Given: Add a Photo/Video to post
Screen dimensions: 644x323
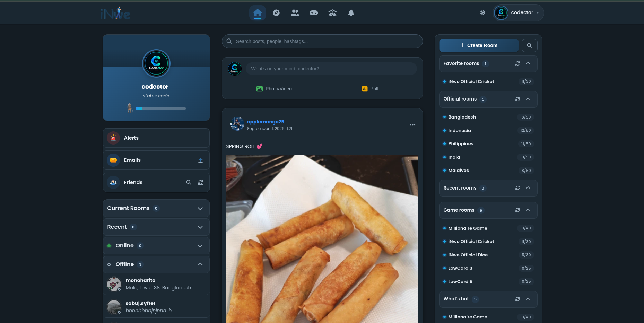Looking at the screenshot, I should point(274,89).
